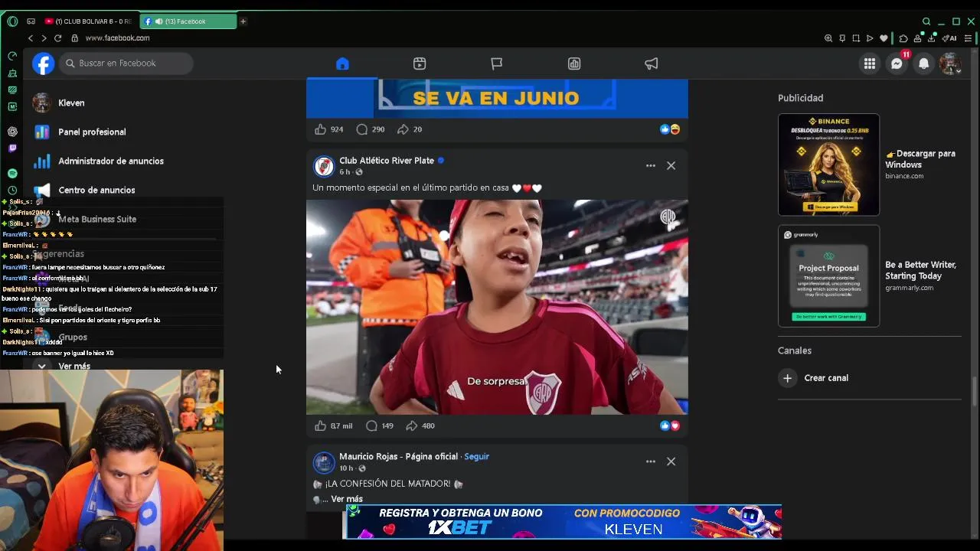The width and height of the screenshot is (980, 551).
Task: Open the Kleven profile link
Action: pyautogui.click(x=71, y=103)
